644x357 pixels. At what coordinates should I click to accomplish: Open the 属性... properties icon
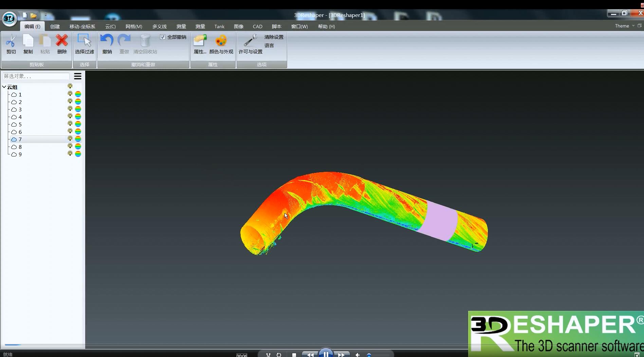[200, 44]
